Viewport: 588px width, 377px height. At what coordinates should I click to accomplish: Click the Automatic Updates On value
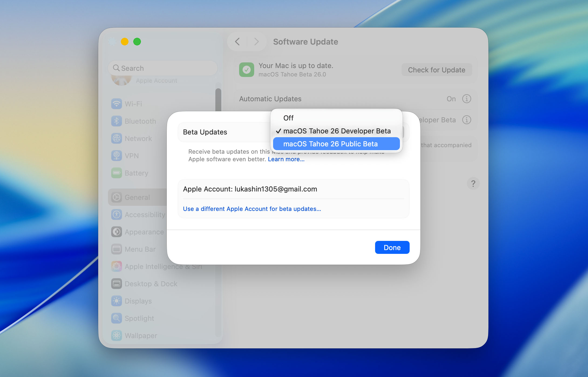pos(451,99)
